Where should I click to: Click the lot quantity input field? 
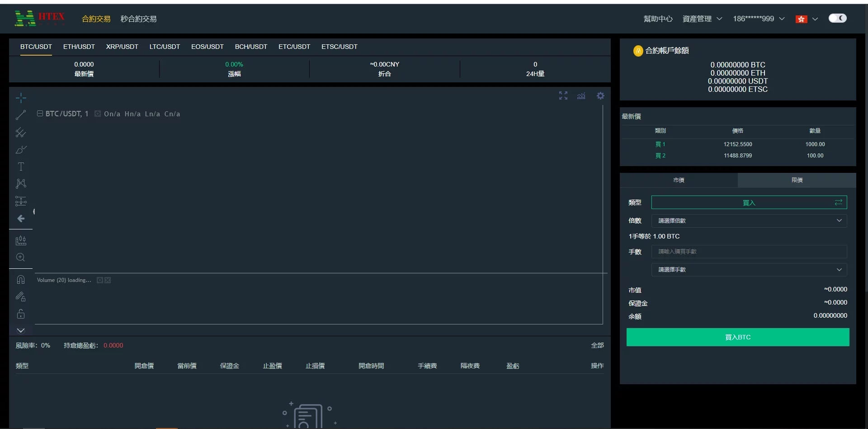pyautogui.click(x=749, y=252)
